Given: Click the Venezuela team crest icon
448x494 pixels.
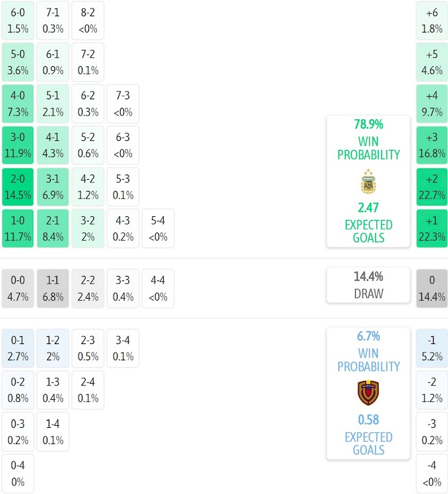Looking at the screenshot, I should [368, 393].
